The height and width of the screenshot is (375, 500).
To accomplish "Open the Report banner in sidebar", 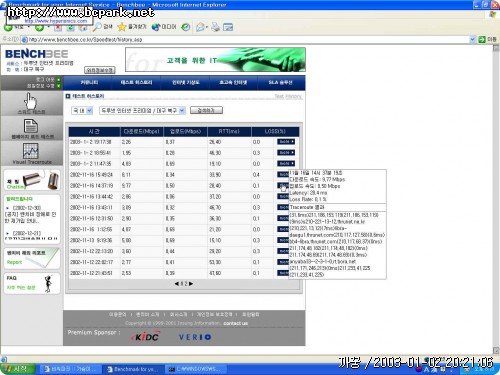I will tap(32, 258).
